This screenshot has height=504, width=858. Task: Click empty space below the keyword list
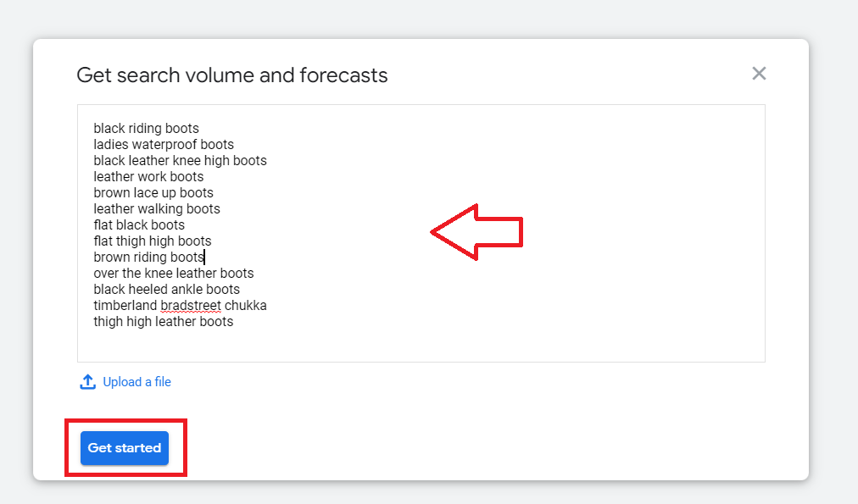(x=421, y=346)
